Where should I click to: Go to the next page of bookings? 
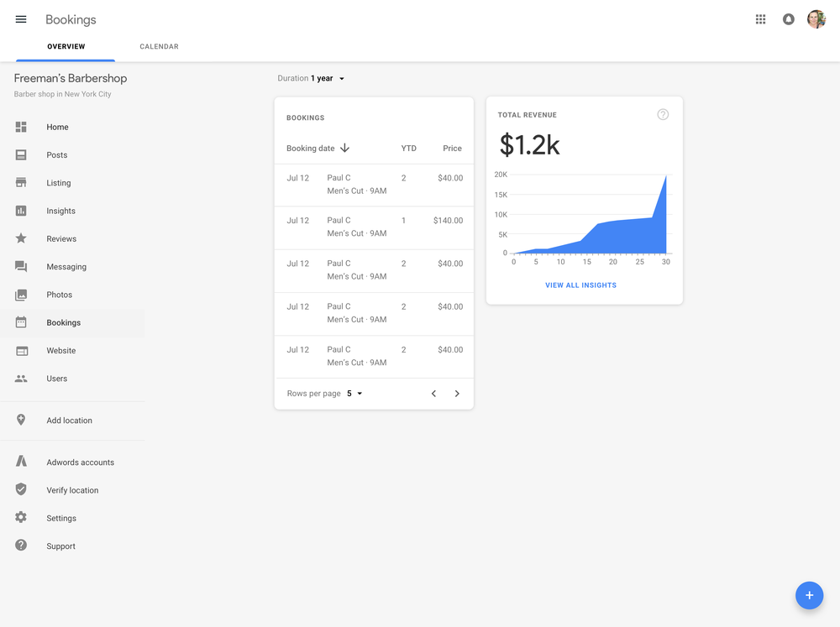pyautogui.click(x=457, y=393)
